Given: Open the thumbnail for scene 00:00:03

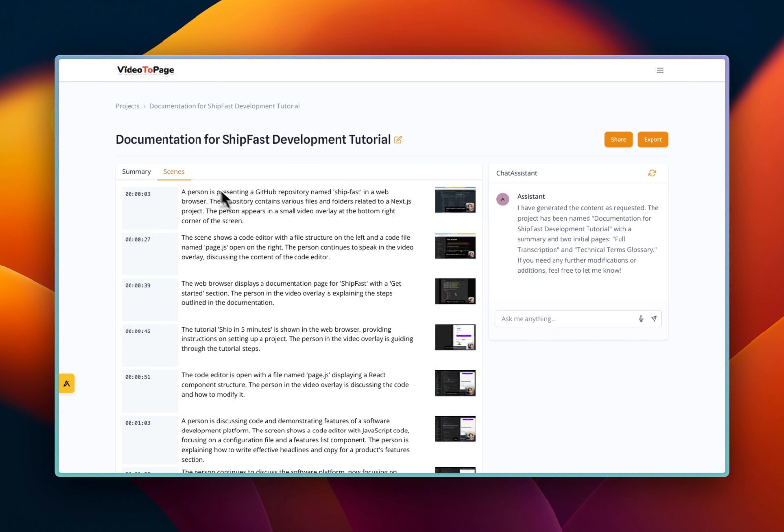Looking at the screenshot, I should (x=456, y=199).
